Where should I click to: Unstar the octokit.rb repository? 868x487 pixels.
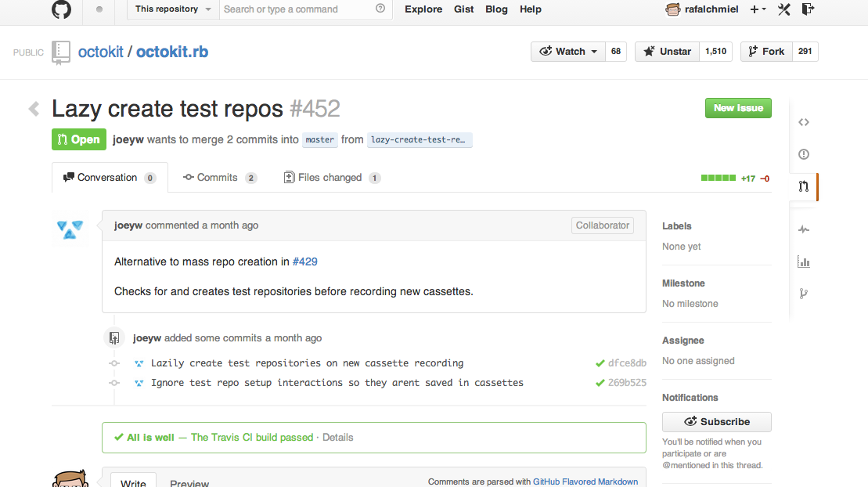coord(667,52)
